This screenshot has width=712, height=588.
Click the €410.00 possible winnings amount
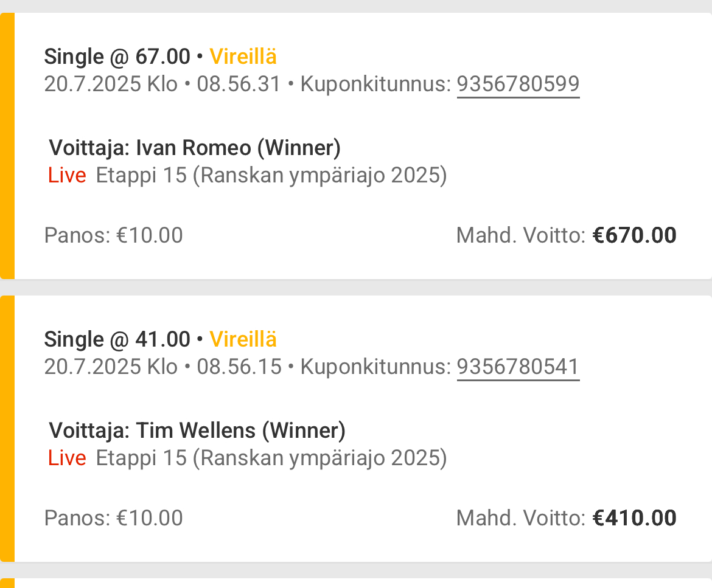point(634,518)
